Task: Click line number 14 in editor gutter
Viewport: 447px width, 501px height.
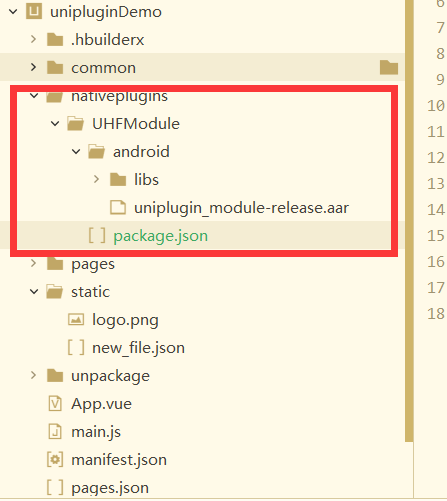Action: pos(436,210)
